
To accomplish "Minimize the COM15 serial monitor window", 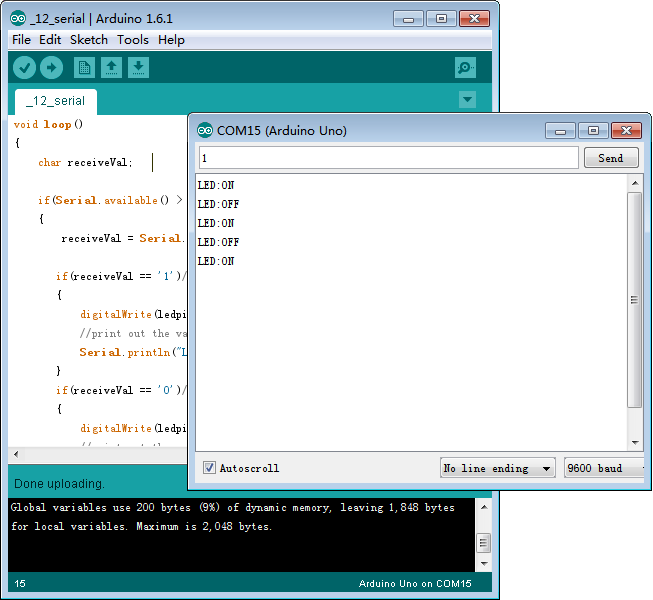I will 560,131.
